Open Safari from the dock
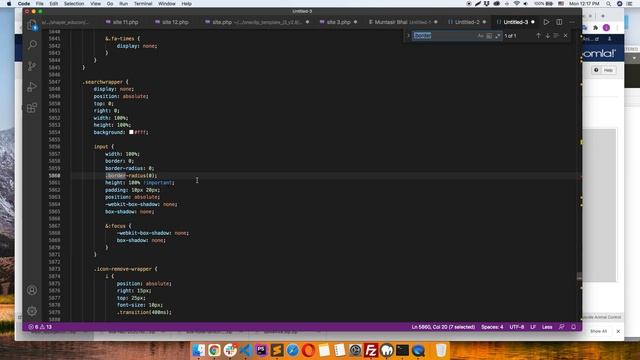This screenshot has height=360, width=640. point(293,350)
